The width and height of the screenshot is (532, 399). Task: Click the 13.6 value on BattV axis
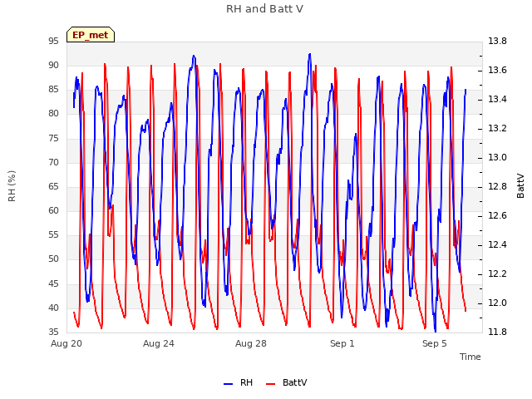pos(497,70)
